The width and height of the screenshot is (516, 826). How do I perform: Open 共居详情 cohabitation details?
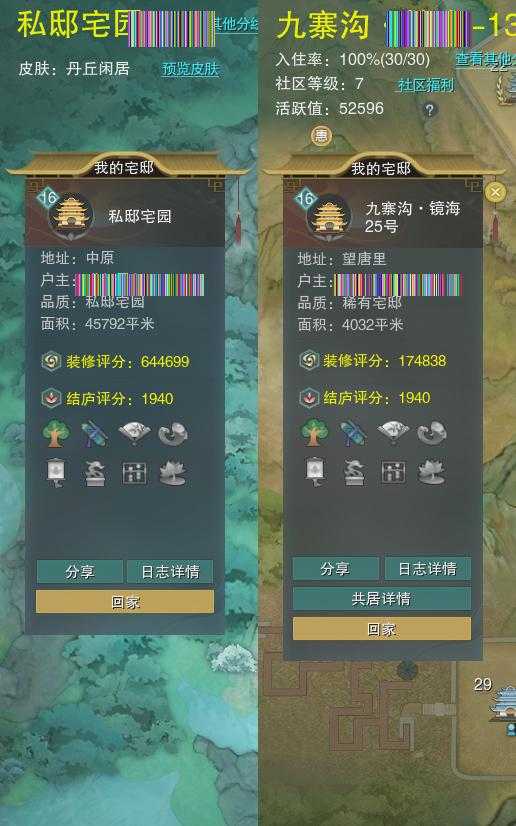[x=382, y=599]
